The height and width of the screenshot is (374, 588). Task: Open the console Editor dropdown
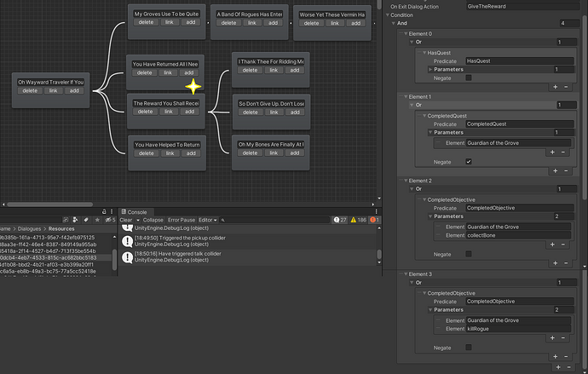[209, 220]
